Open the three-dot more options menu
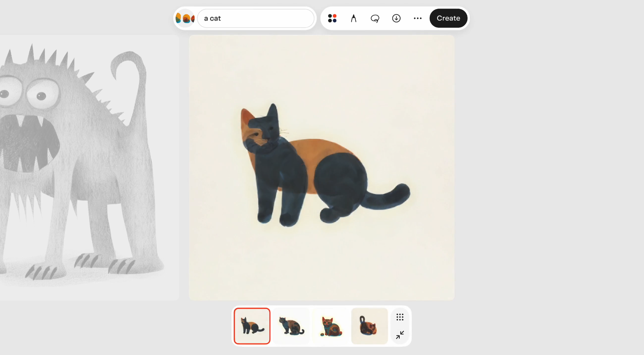Image resolution: width=644 pixels, height=355 pixels. (x=418, y=18)
